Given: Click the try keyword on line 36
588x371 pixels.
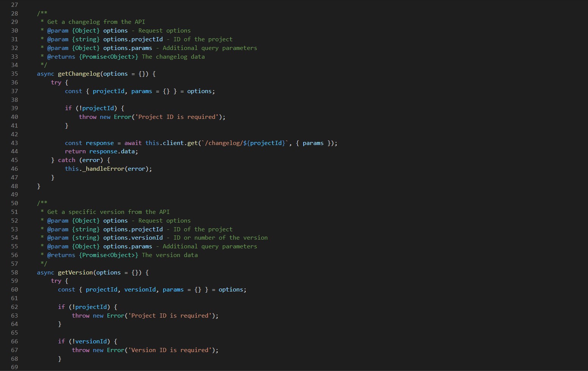Looking at the screenshot, I should [56, 83].
